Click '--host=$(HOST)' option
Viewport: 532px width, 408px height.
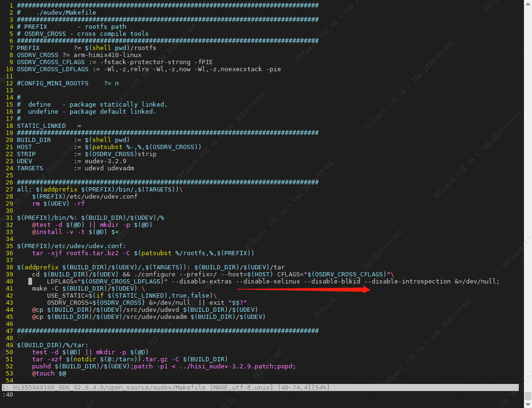(x=247, y=274)
